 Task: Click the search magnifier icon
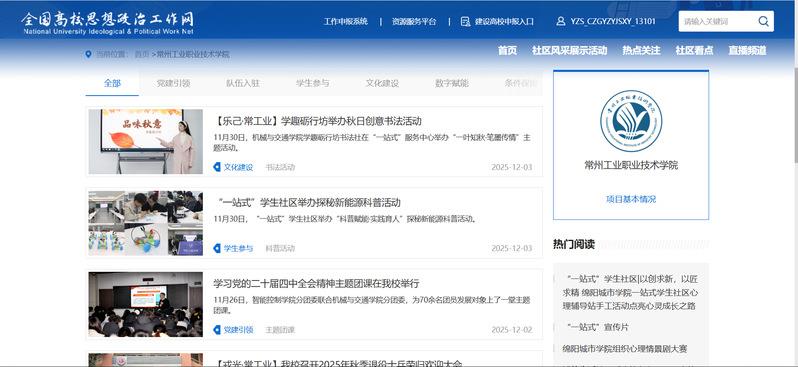(x=763, y=21)
